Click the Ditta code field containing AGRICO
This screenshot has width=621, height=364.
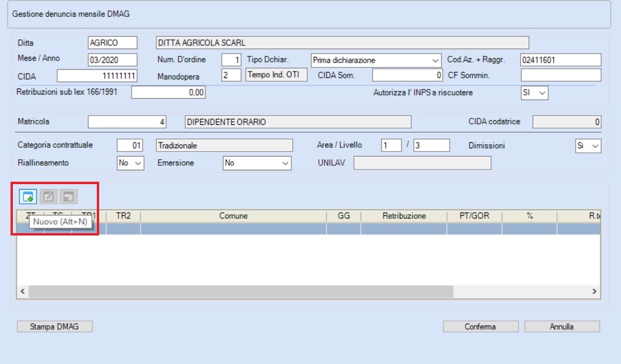[x=112, y=43]
